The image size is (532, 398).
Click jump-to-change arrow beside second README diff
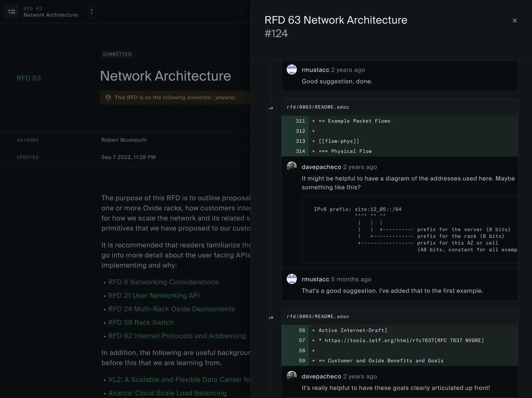tap(271, 317)
